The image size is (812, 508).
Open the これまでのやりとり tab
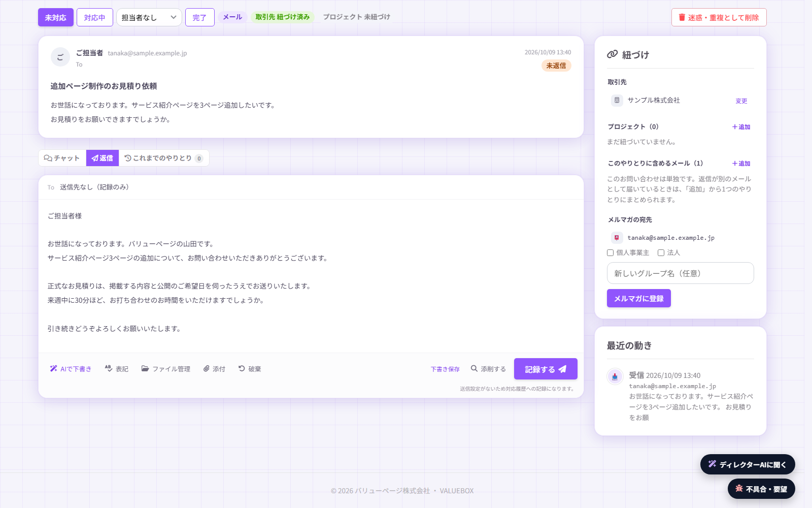point(163,158)
